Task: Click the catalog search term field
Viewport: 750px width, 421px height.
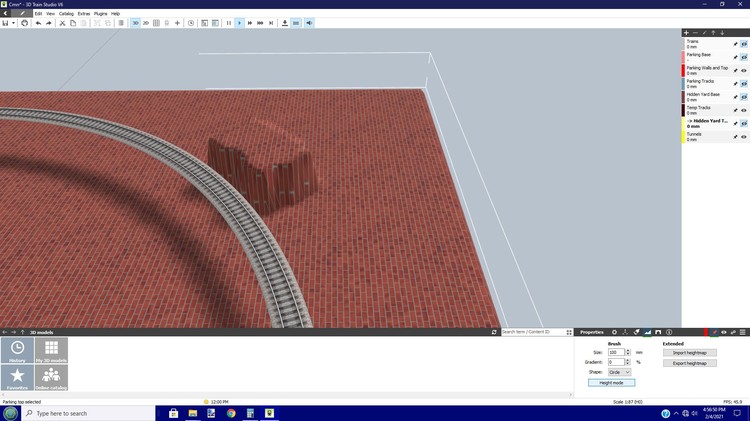Action: coord(536,332)
